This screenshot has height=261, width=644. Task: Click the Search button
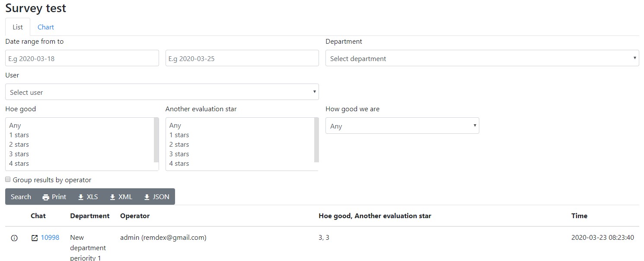coord(21,197)
